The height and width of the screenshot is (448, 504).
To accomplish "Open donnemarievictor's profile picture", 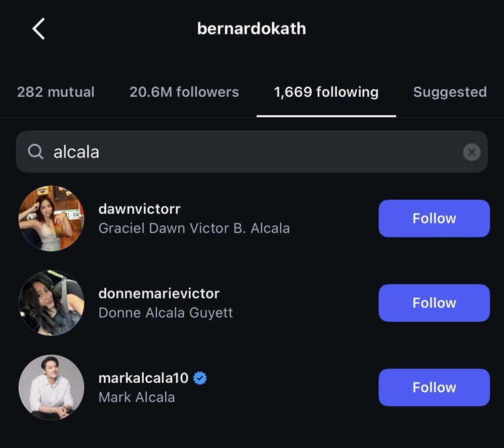I will (52, 303).
